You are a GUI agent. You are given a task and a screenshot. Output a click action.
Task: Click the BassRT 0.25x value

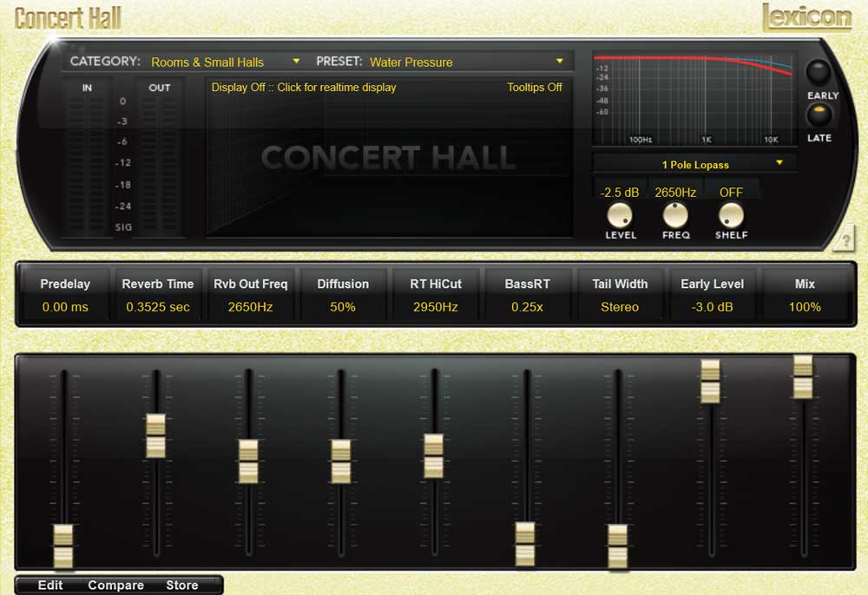coord(527,307)
